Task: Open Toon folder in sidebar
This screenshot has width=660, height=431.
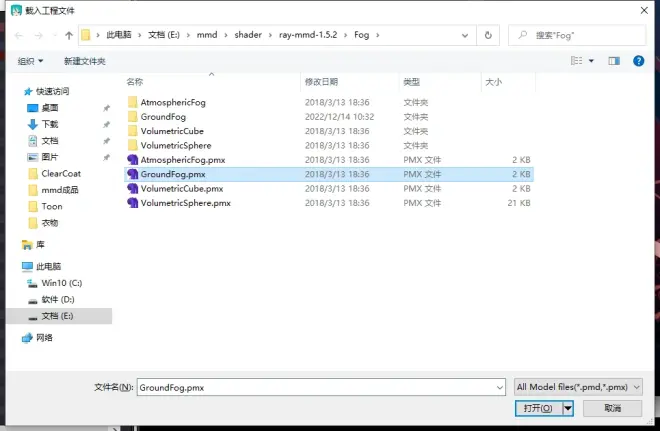Action: click(52, 206)
